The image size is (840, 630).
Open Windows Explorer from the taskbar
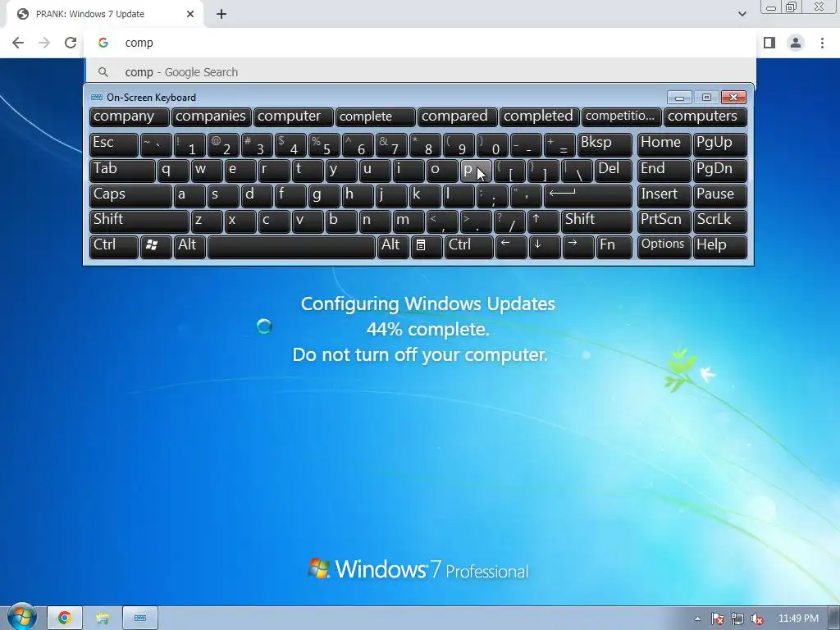click(x=103, y=619)
